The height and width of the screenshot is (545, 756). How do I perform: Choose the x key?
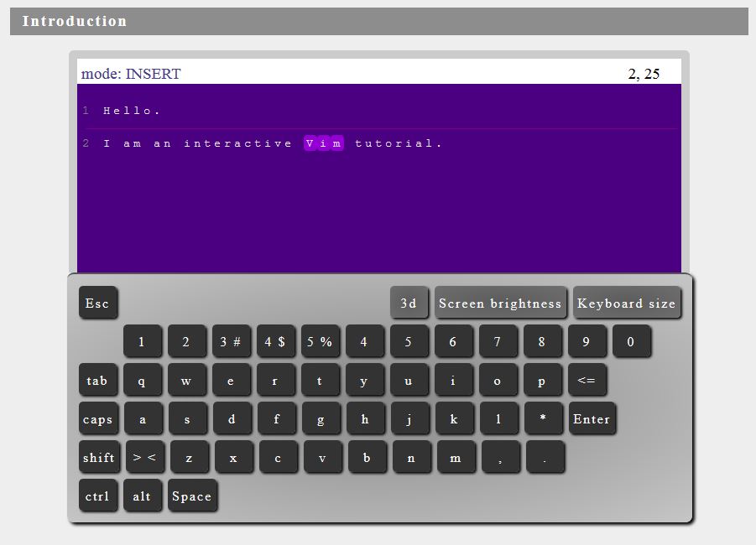(x=234, y=457)
